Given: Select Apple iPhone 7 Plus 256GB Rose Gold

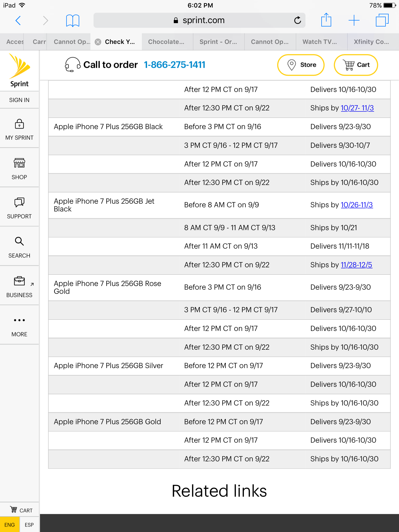Looking at the screenshot, I should coord(107,287).
